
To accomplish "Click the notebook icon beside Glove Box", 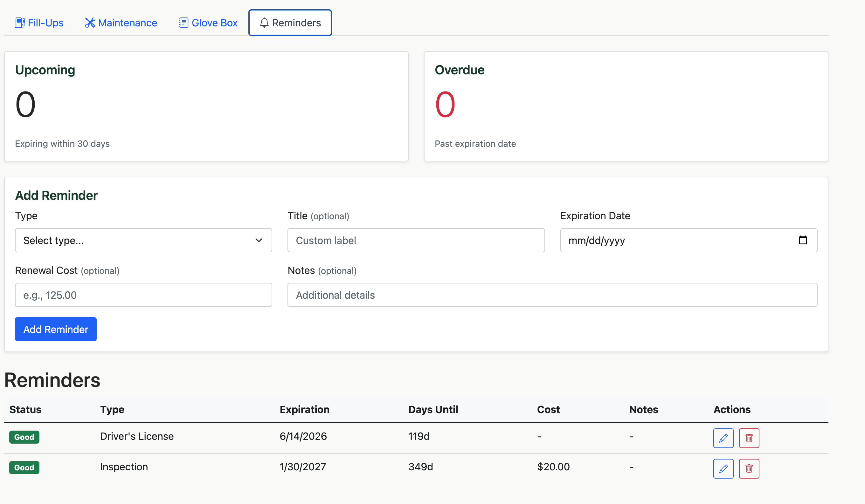I will pyautogui.click(x=183, y=23).
